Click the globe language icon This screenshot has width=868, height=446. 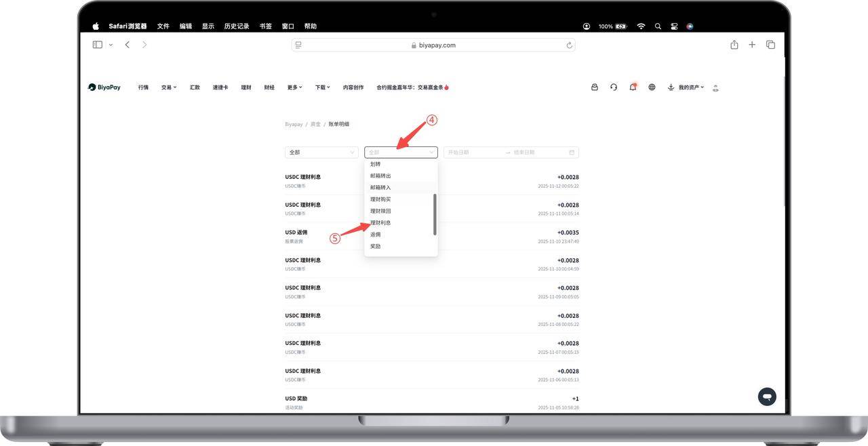652,87
